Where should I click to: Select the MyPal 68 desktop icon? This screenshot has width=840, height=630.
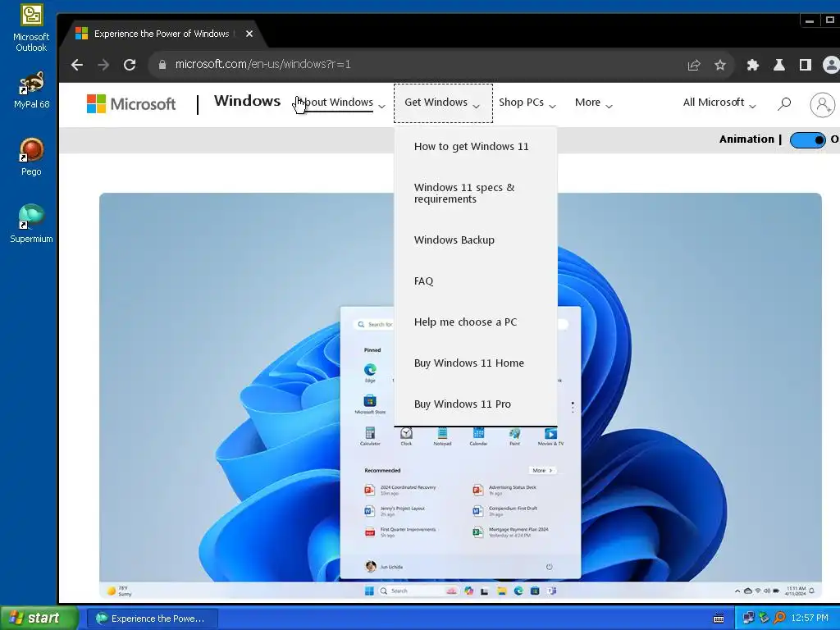coord(31,90)
